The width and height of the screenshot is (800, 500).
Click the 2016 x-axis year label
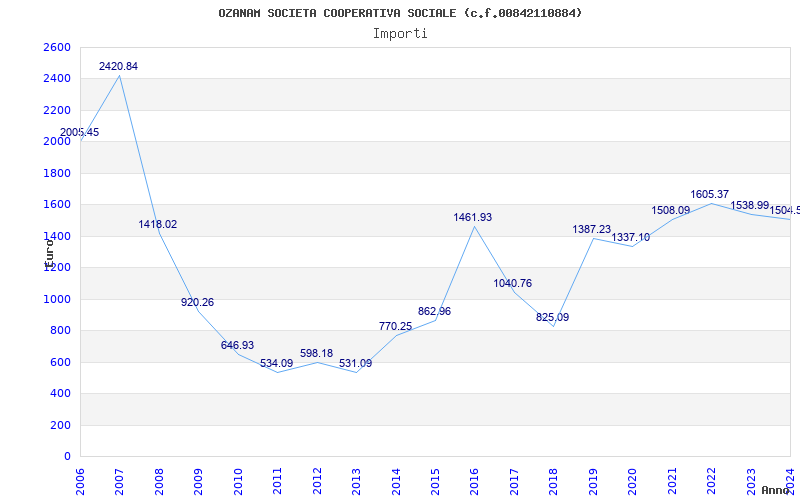coord(474,482)
